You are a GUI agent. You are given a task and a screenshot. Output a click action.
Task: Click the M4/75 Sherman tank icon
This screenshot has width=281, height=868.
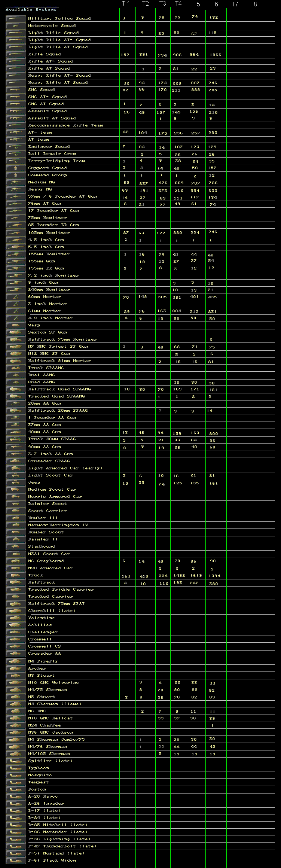pos(16,689)
